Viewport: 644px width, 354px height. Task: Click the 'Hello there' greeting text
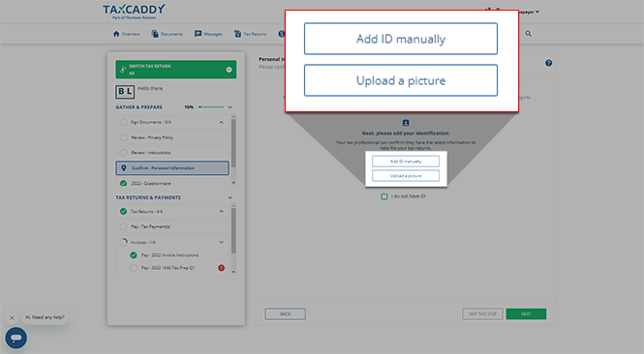[150, 88]
